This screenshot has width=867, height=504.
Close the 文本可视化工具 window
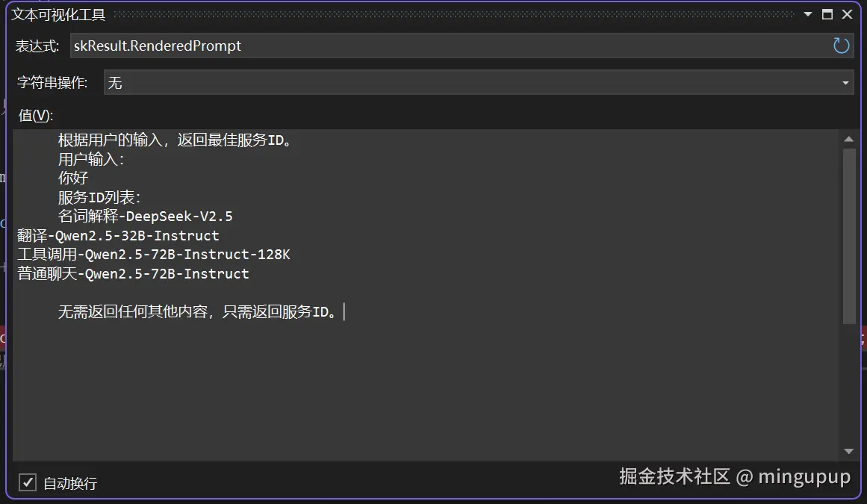[x=848, y=13]
